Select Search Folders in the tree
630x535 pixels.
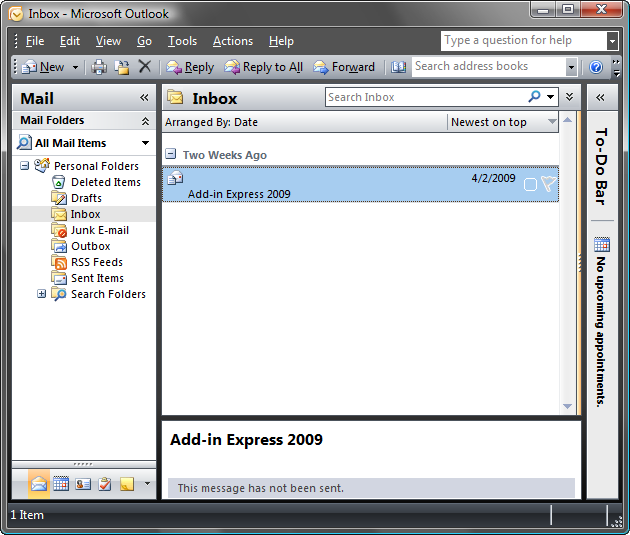108,294
